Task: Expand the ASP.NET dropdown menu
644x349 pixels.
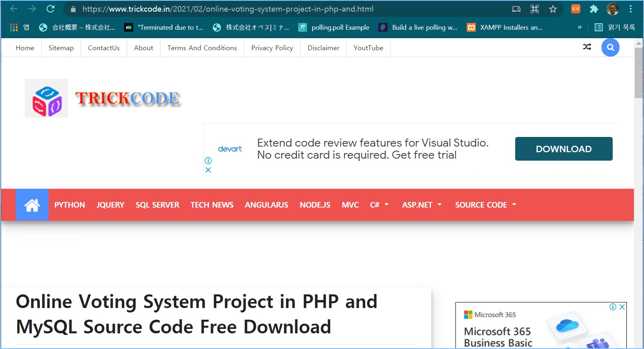Action: click(x=422, y=205)
